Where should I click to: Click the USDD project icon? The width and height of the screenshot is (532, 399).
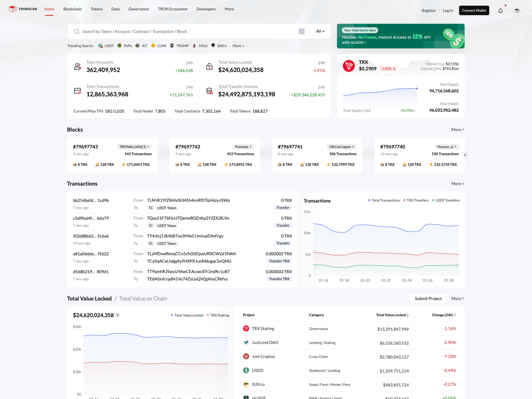click(246, 370)
